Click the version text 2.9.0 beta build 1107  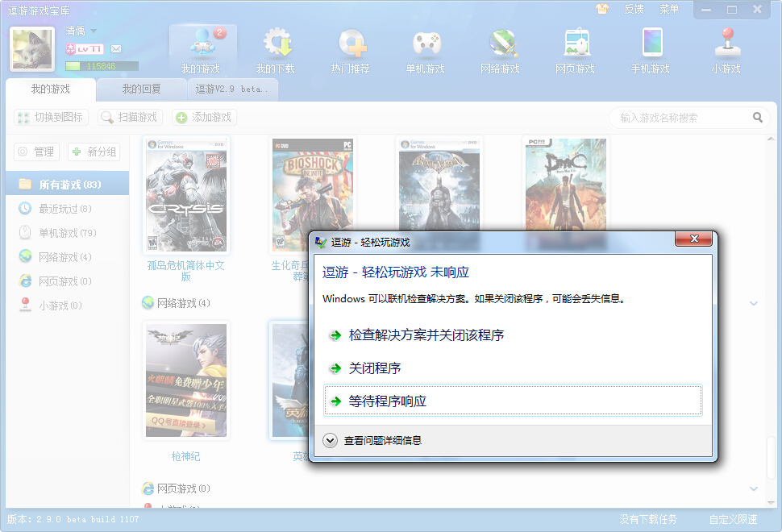point(73,520)
